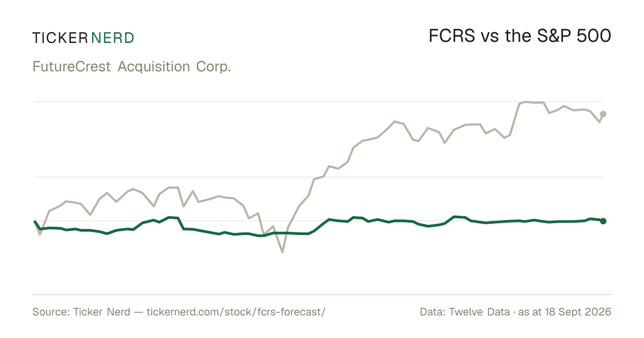The height and width of the screenshot is (338, 644).
Task: Click the middle horizontal gridline
Action: 318,177
